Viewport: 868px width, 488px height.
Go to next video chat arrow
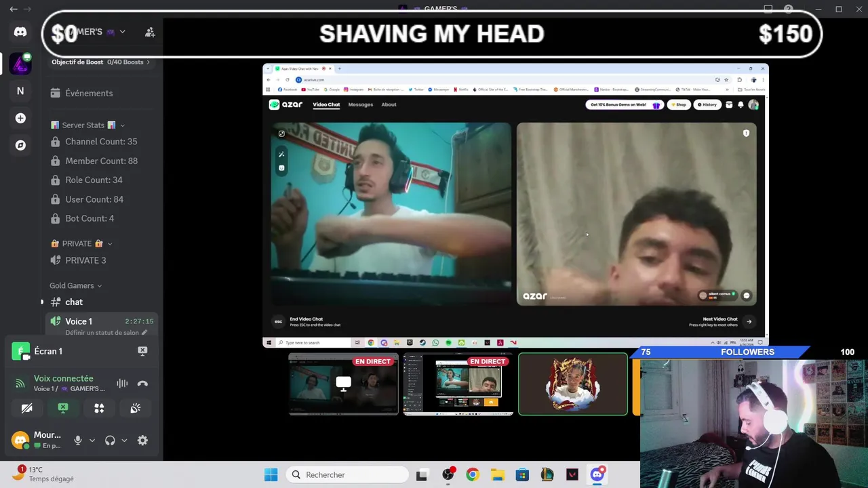click(749, 322)
